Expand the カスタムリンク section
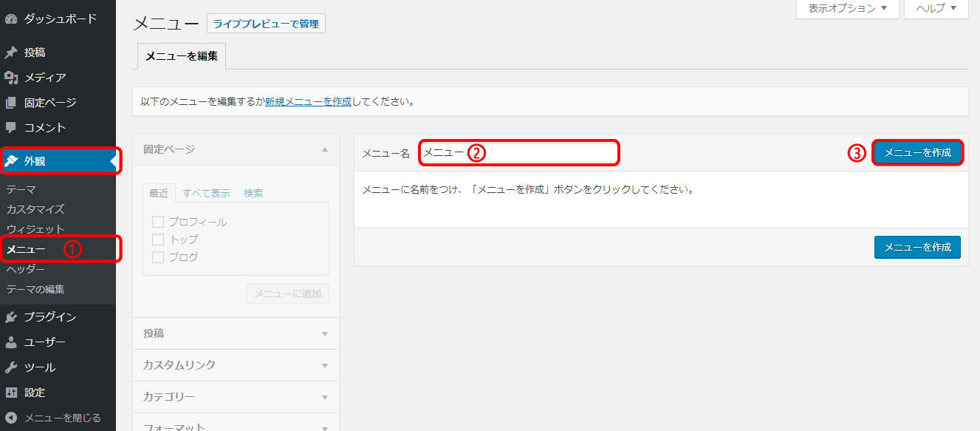The height and width of the screenshot is (431, 980). [x=236, y=365]
